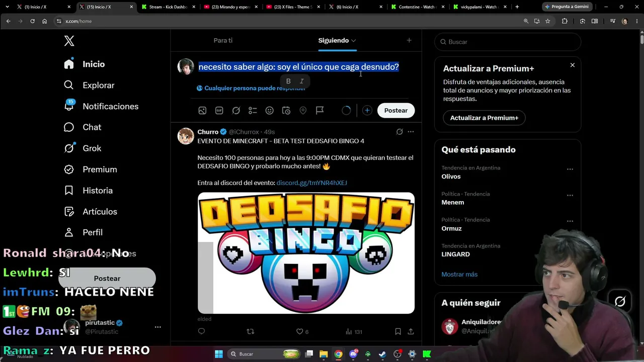644x362 pixels.
Task: View analytics for Churro's post
Action: (354, 331)
